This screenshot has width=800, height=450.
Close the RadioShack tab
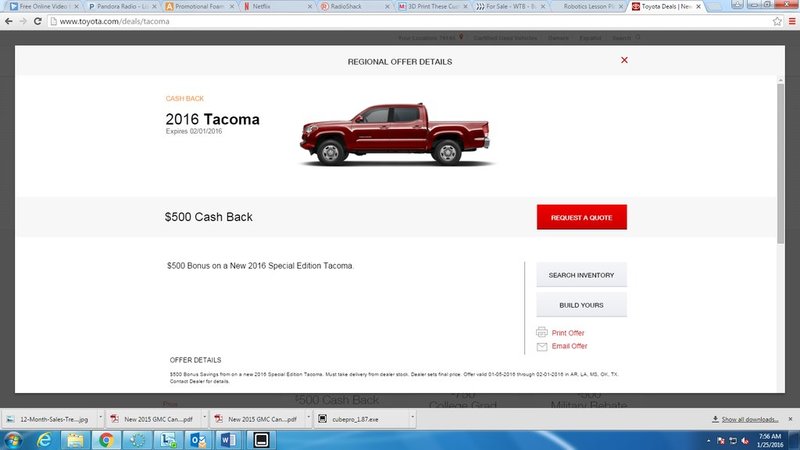point(387,7)
